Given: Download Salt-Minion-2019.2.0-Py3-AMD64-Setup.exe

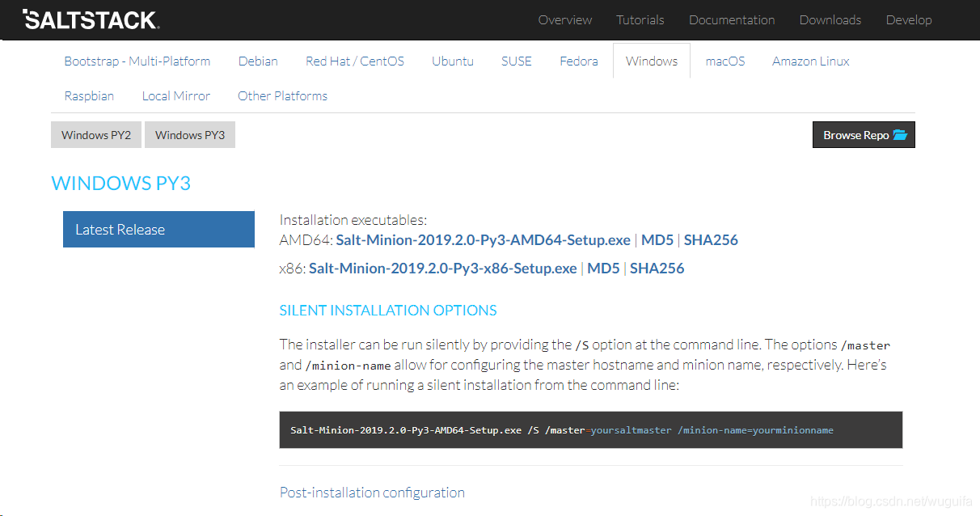Looking at the screenshot, I should tap(484, 240).
